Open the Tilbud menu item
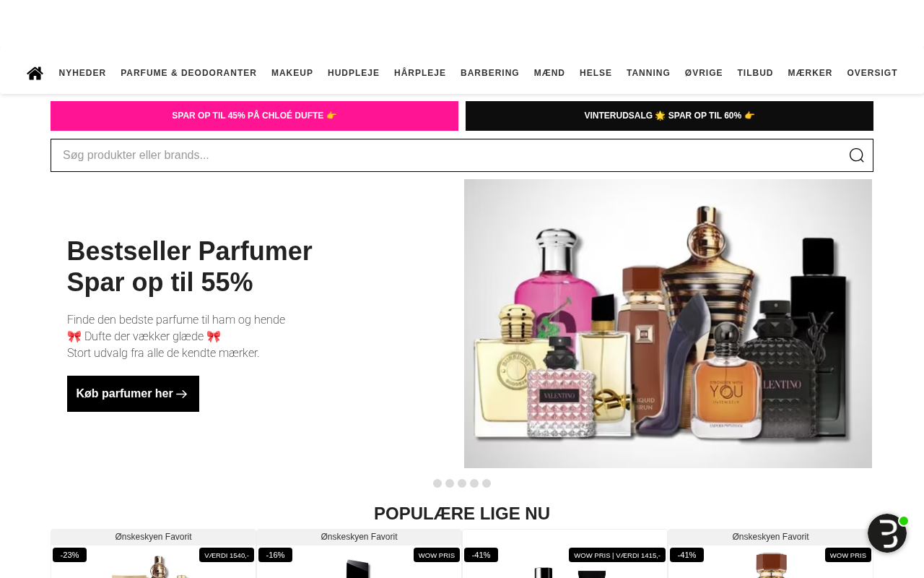The image size is (924, 578). pyautogui.click(x=755, y=73)
